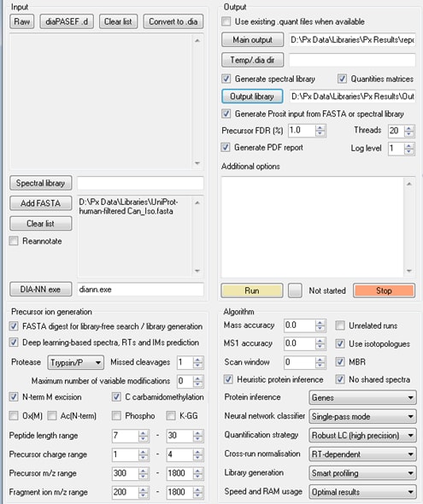Toggle Generate PDF report checkbox
The height and width of the screenshot is (504, 423).
tap(226, 147)
